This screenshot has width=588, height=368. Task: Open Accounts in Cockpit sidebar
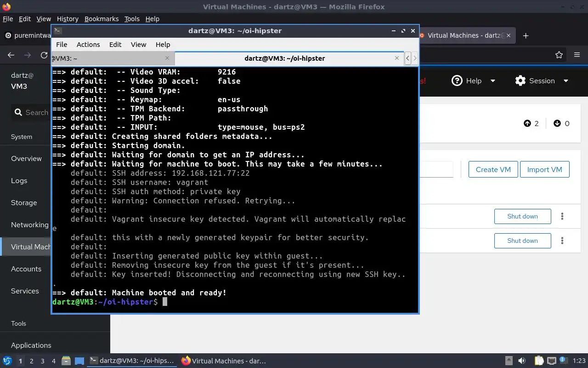(26, 269)
